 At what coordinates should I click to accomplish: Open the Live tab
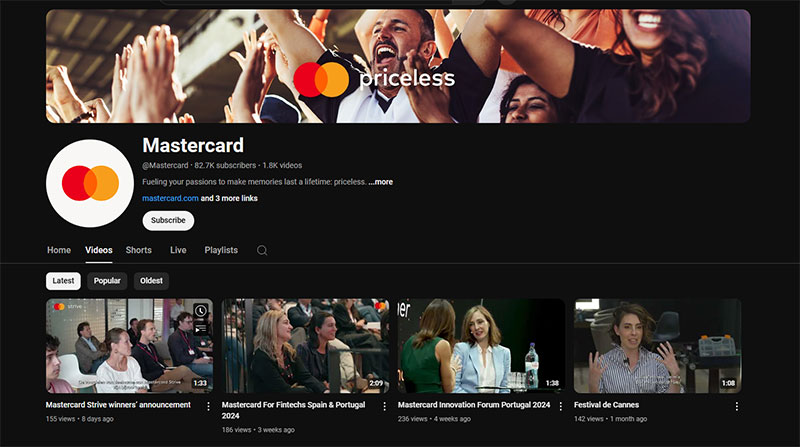click(x=178, y=250)
